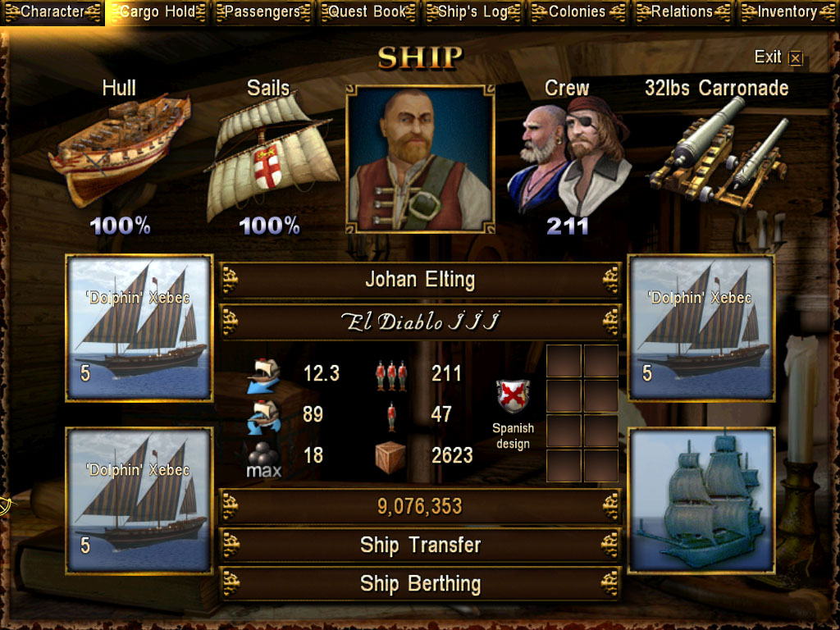Click the Ship Berthing button

pos(420,584)
